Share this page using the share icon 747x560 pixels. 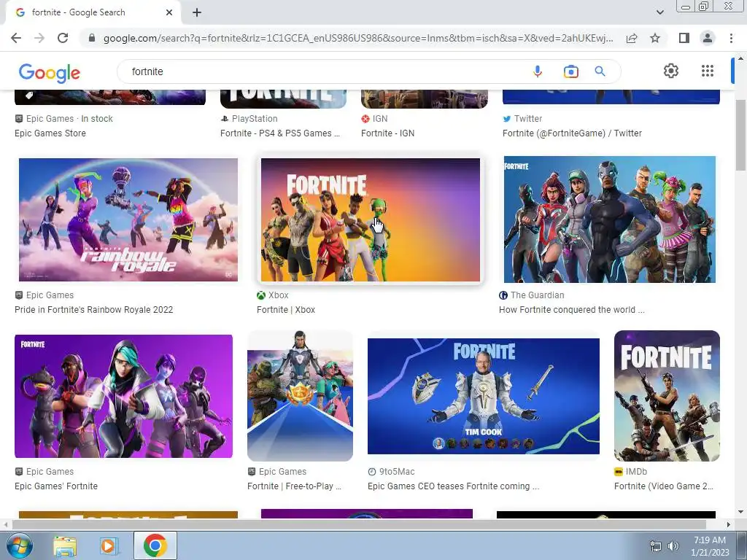click(632, 38)
